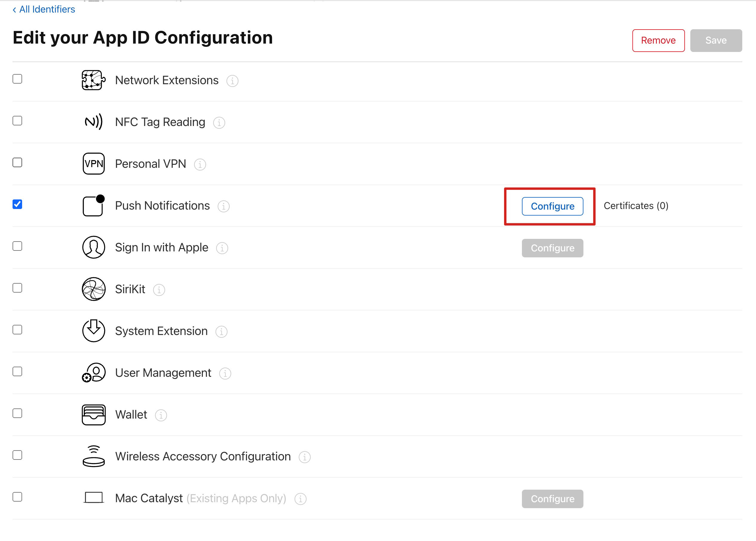Click the Network Extensions puzzle icon
Screen dimensions: 756x541
click(93, 80)
